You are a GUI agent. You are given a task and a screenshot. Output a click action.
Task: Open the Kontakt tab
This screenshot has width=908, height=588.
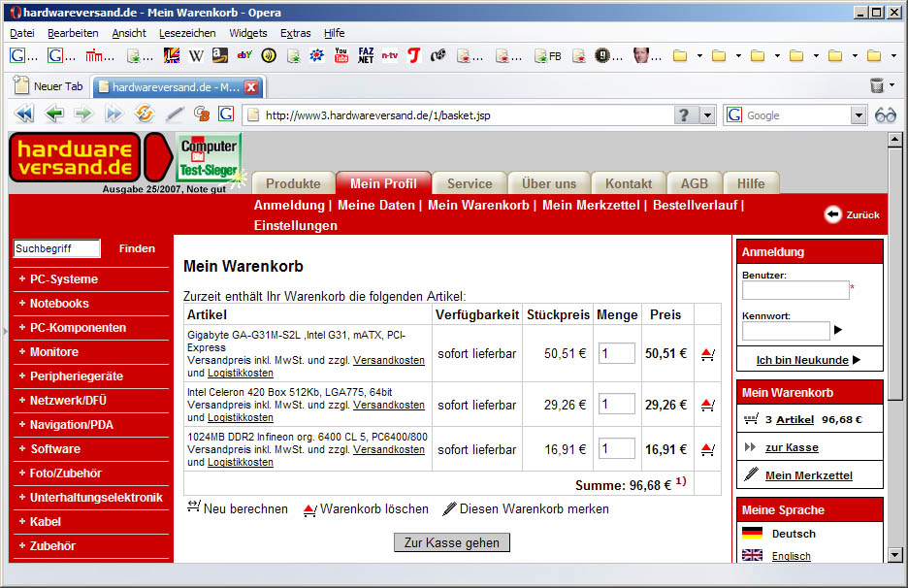(x=629, y=183)
